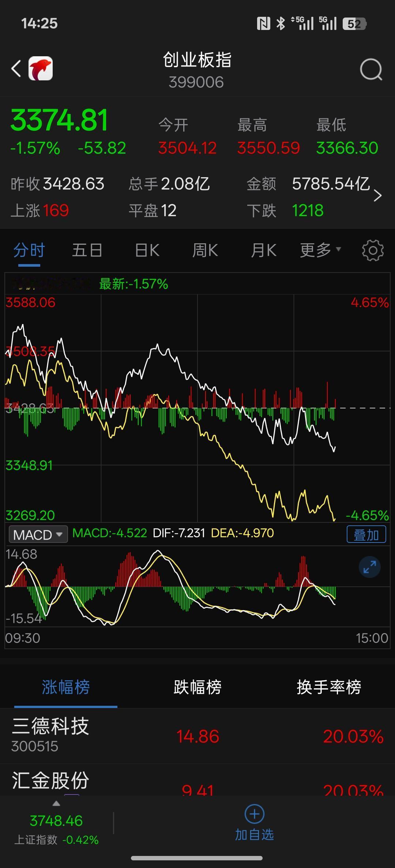Tap the battery 52 indicator
This screenshot has height=868, width=395.
(x=354, y=24)
